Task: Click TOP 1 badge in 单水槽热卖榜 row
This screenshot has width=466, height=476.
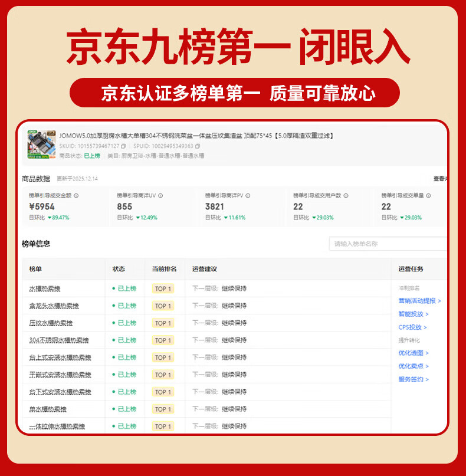Action: pos(163,409)
